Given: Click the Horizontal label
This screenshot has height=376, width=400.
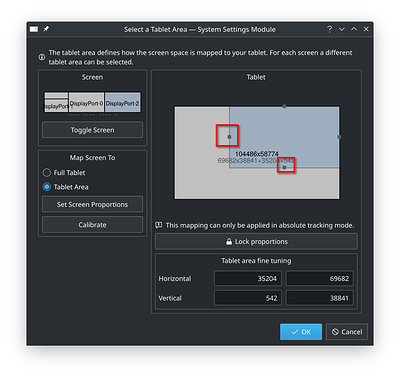Looking at the screenshot, I should click(x=175, y=278).
